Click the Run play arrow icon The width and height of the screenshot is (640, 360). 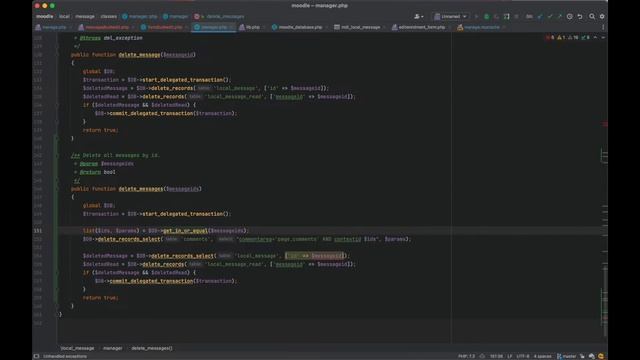[x=476, y=16]
